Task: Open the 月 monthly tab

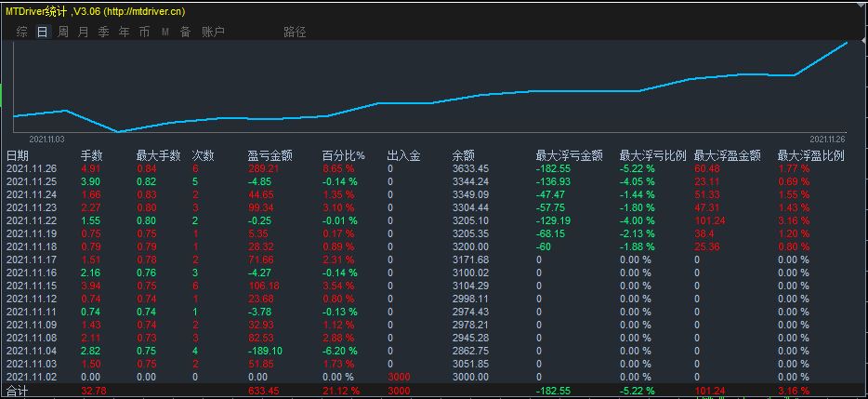Action: pos(84,33)
